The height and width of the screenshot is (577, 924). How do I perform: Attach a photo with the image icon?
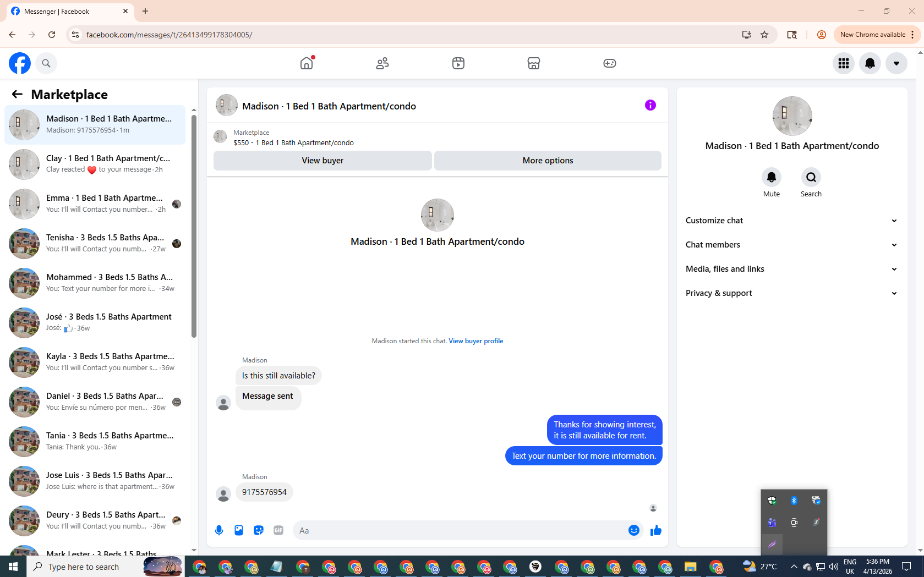coord(239,530)
